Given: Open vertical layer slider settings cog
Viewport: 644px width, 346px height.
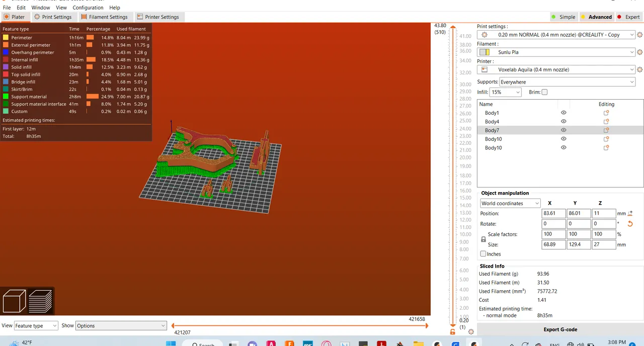Looking at the screenshot, I should (x=471, y=331).
